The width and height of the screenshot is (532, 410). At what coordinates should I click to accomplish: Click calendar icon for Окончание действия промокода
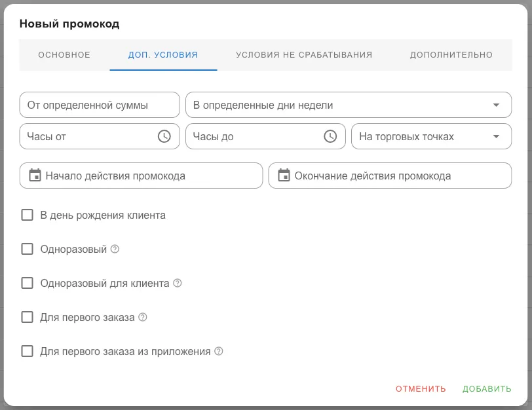tap(284, 176)
